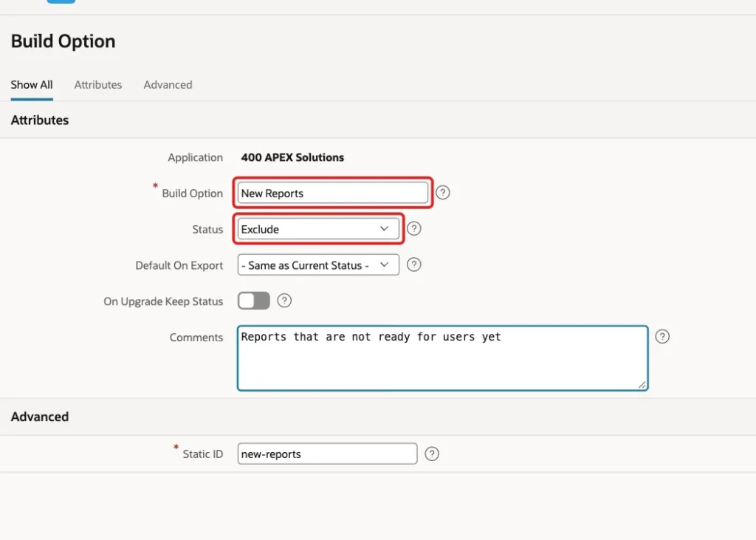Click the 'Advanced' section header
The height and width of the screenshot is (540, 756).
[40, 417]
